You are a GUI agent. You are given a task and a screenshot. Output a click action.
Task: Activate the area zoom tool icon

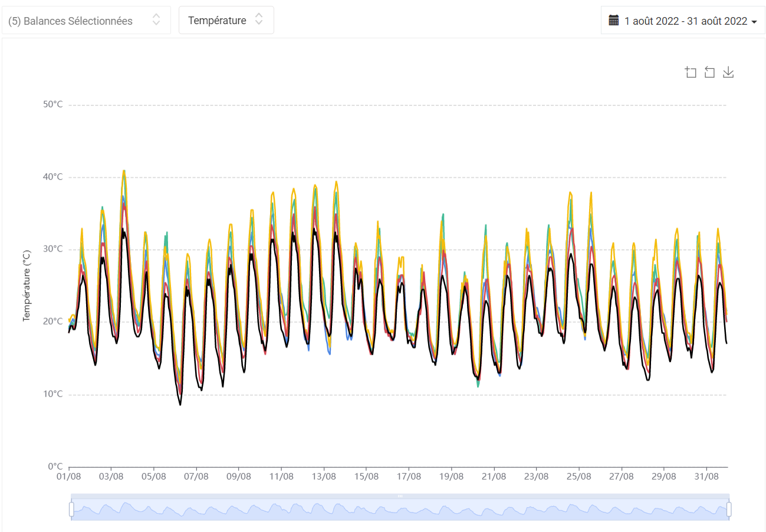[x=691, y=72]
